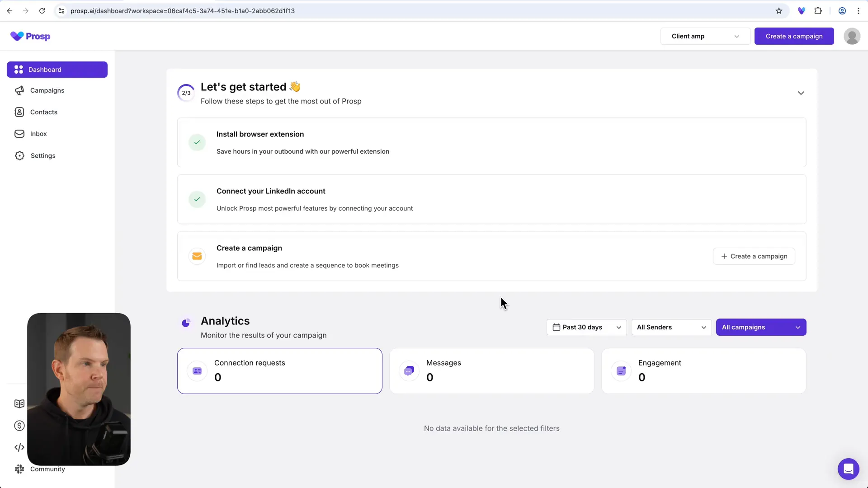This screenshot has width=868, height=488.
Task: Click the Analytics pie chart icon
Action: (186, 323)
